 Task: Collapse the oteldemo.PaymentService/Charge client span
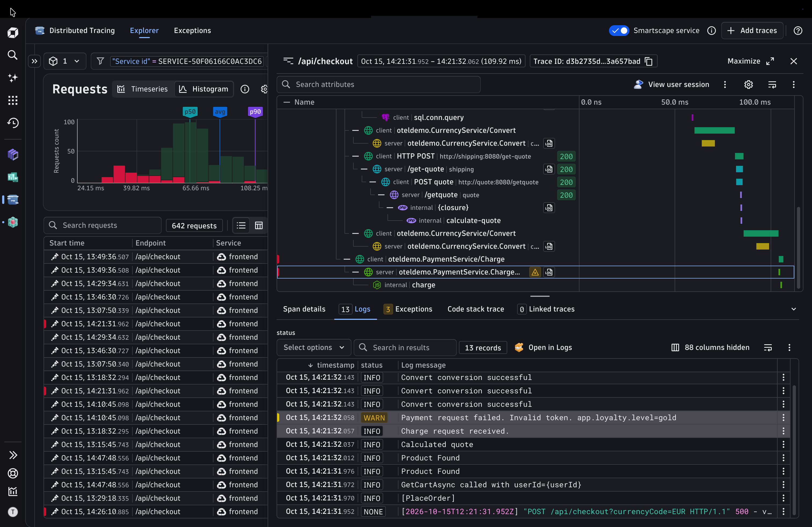(x=347, y=259)
